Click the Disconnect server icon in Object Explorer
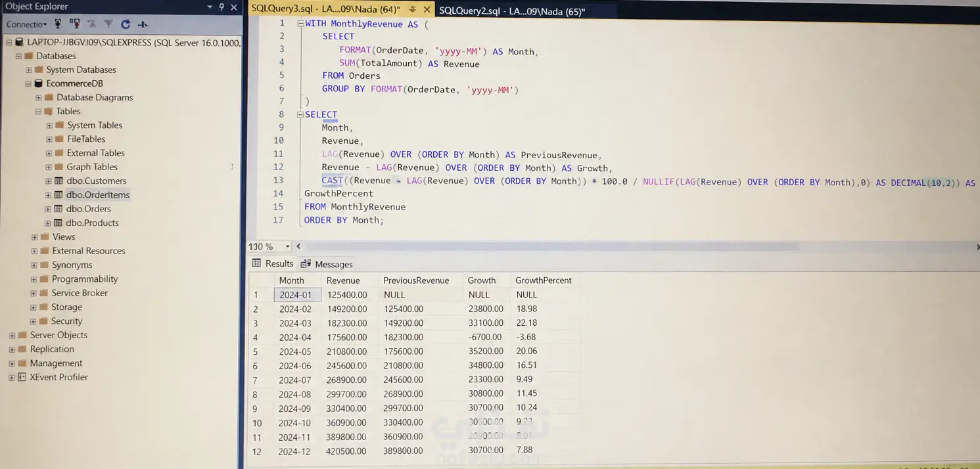This screenshot has width=980, height=469. 74,24
